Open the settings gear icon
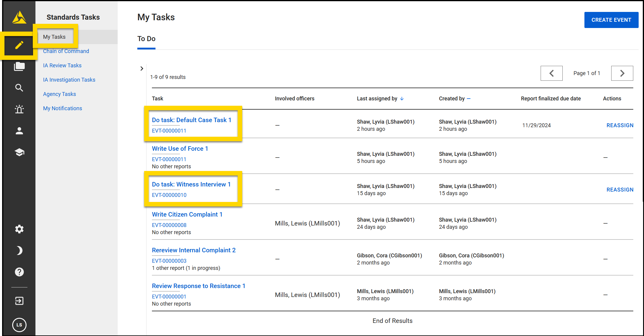Screen dimensions: 644x336 click(19, 229)
